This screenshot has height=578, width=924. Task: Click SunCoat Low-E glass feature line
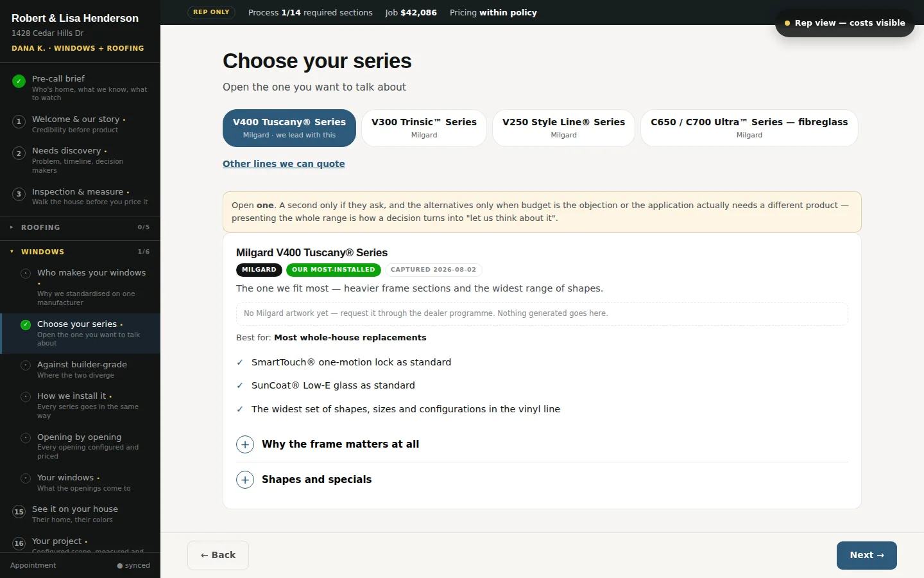click(333, 386)
